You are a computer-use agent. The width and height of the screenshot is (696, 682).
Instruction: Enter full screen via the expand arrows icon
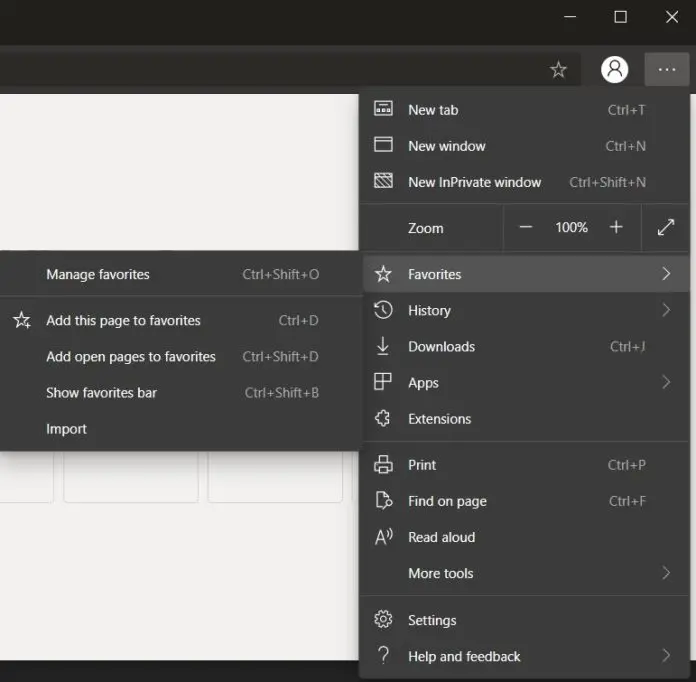click(665, 227)
